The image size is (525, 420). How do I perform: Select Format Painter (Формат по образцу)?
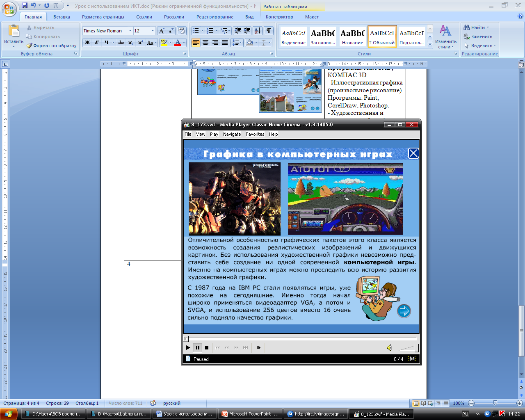(51, 46)
